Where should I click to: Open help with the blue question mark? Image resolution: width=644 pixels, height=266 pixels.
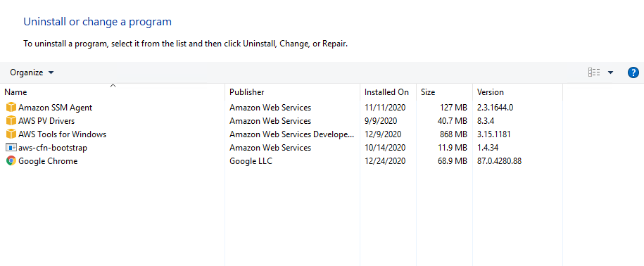pos(633,72)
